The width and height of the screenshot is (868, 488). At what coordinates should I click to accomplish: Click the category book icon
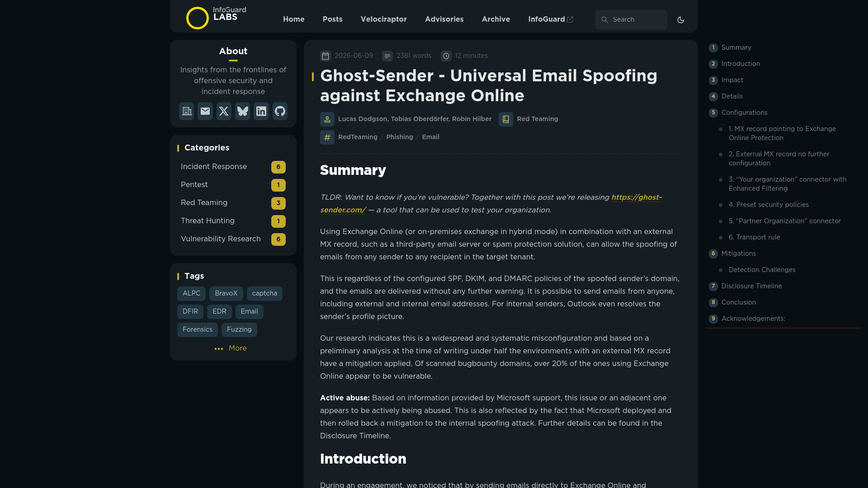pyautogui.click(x=506, y=119)
